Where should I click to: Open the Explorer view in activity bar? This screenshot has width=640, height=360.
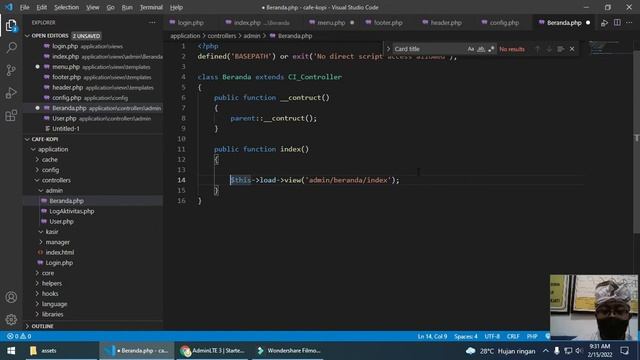pyautogui.click(x=11, y=26)
